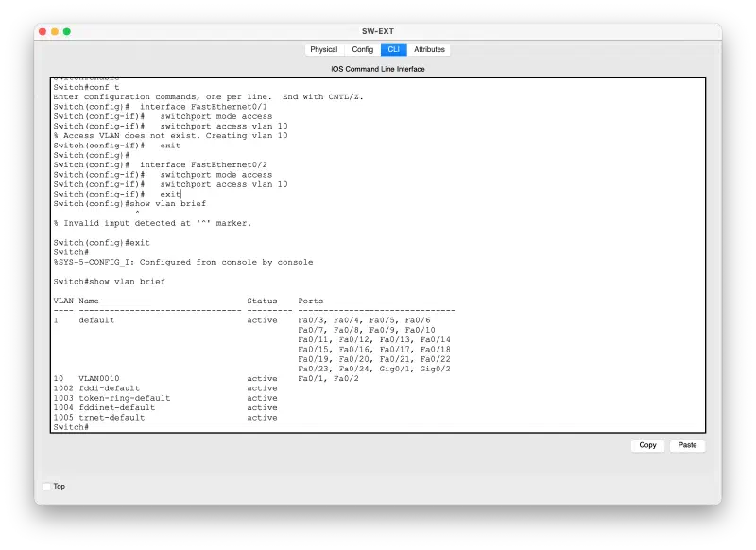This screenshot has height=550, width=756.
Task: Click the 'Fa0/23, Fa0/24, Gig0/1, Gig0/2' line
Action: click(374, 369)
